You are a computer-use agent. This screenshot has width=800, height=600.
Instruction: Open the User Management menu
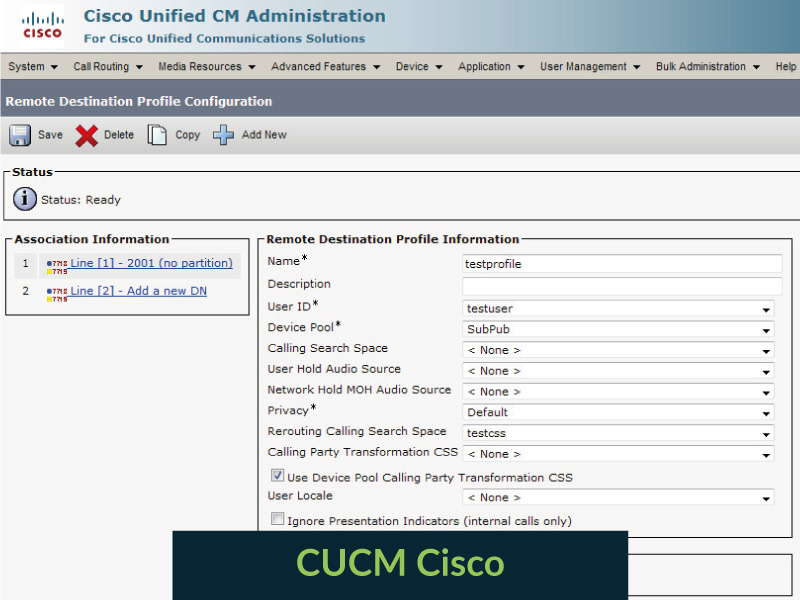[589, 66]
